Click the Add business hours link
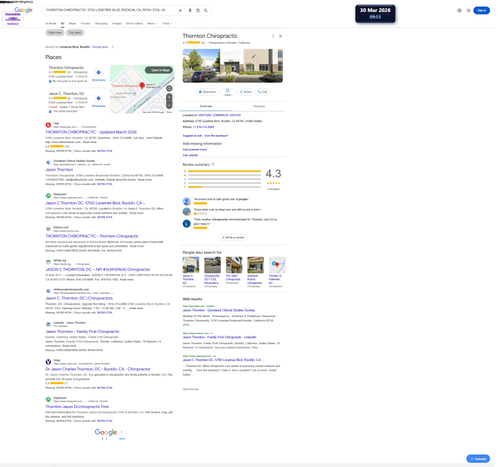Screen dimensions: 500x467 195,150
